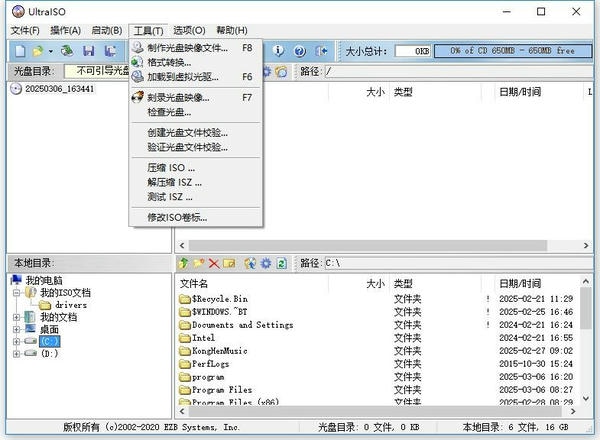Click the local 路径 C:\ path field
This screenshot has width=600, height=440.
(459, 263)
